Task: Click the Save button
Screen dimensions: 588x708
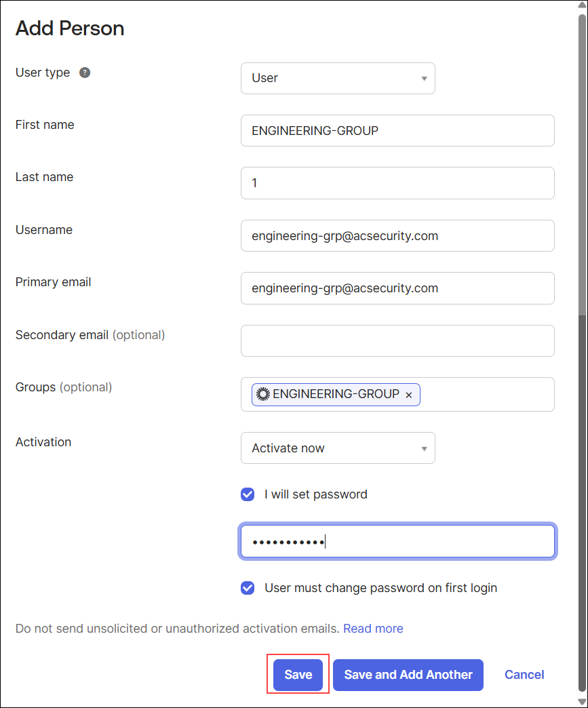Action: pyautogui.click(x=298, y=675)
